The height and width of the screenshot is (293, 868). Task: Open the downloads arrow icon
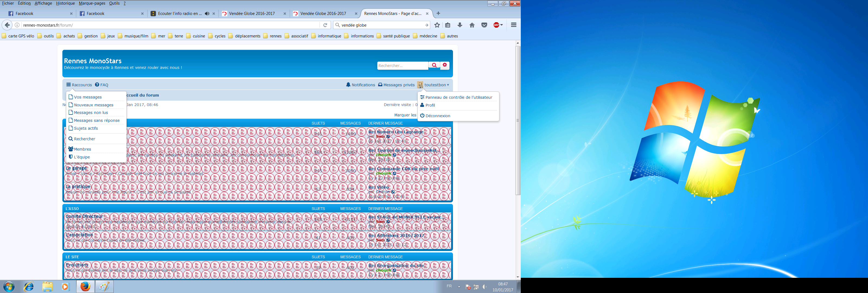pyautogui.click(x=459, y=25)
